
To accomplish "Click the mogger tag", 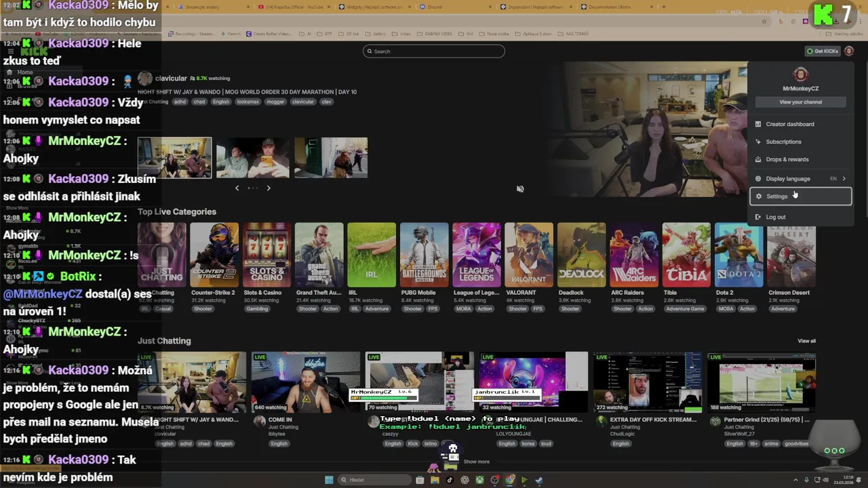I will coord(275,102).
